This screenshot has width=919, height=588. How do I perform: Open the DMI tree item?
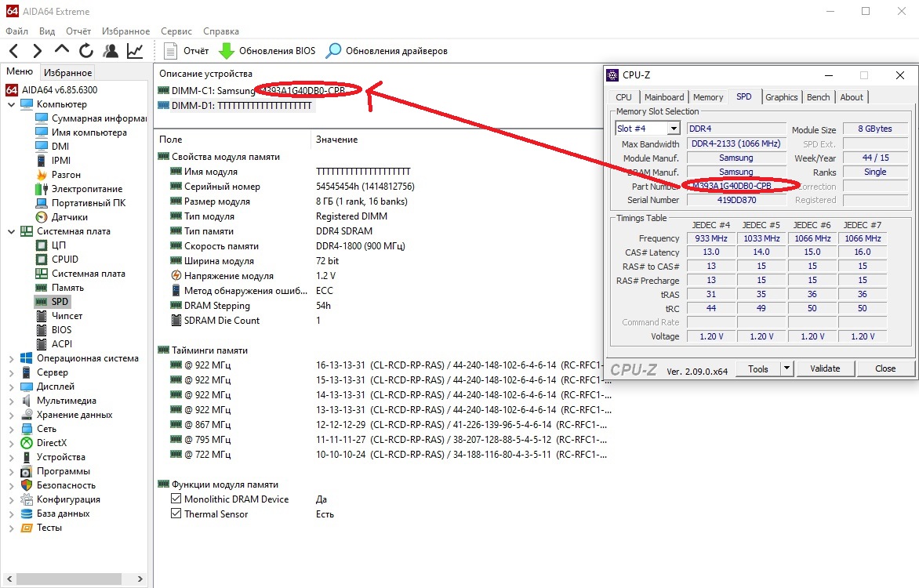coord(53,147)
